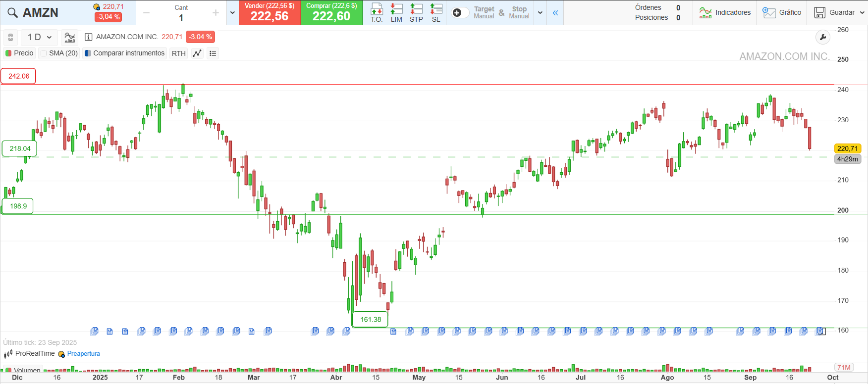The height and width of the screenshot is (384, 868).
Task: Click the line chart style icon
Action: click(x=197, y=53)
